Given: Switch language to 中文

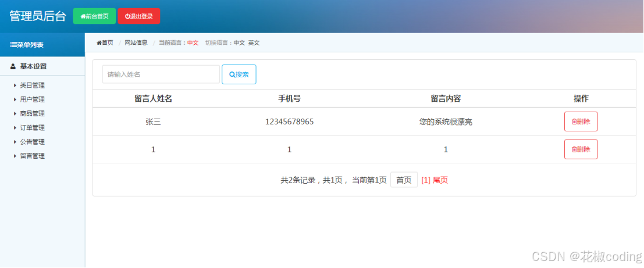Looking at the screenshot, I should click(x=239, y=42).
